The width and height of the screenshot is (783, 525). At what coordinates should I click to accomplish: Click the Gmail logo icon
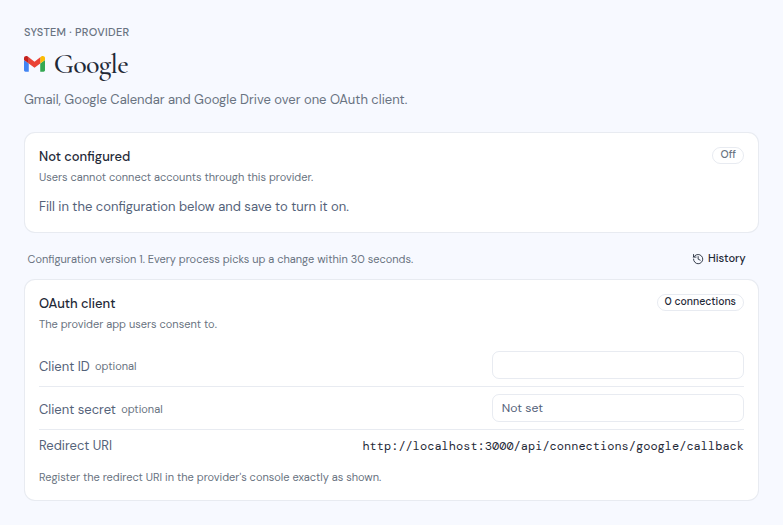point(34,64)
